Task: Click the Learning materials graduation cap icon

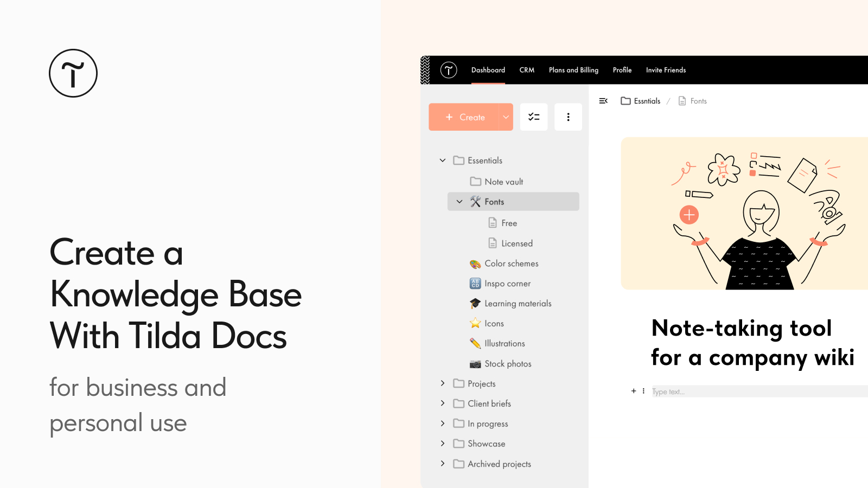Action: tap(475, 304)
